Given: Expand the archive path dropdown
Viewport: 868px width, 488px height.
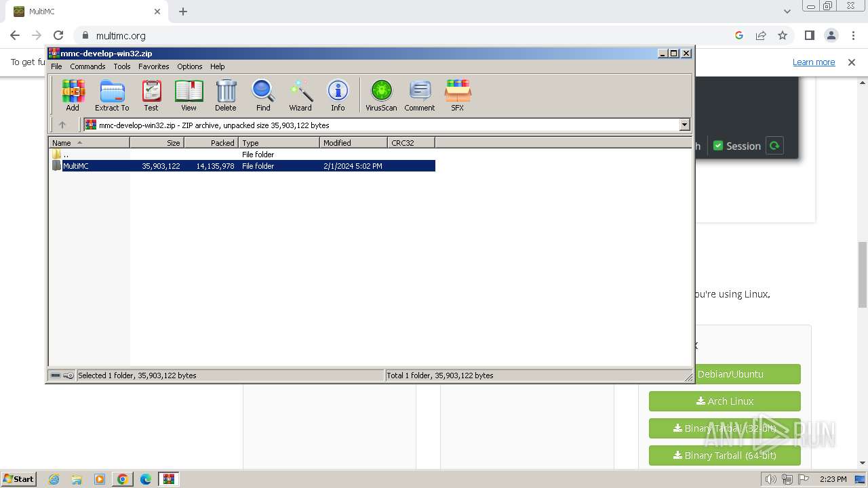Looking at the screenshot, I should click(684, 125).
